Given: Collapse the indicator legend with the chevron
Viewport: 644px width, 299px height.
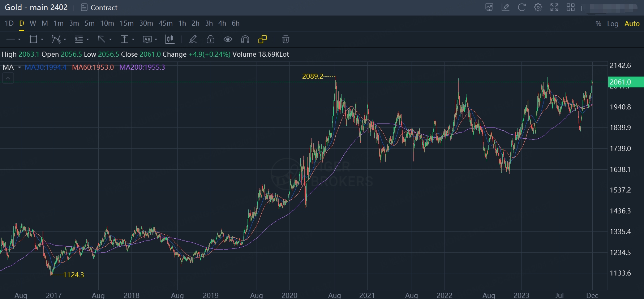Looking at the screenshot, I should (8, 77).
